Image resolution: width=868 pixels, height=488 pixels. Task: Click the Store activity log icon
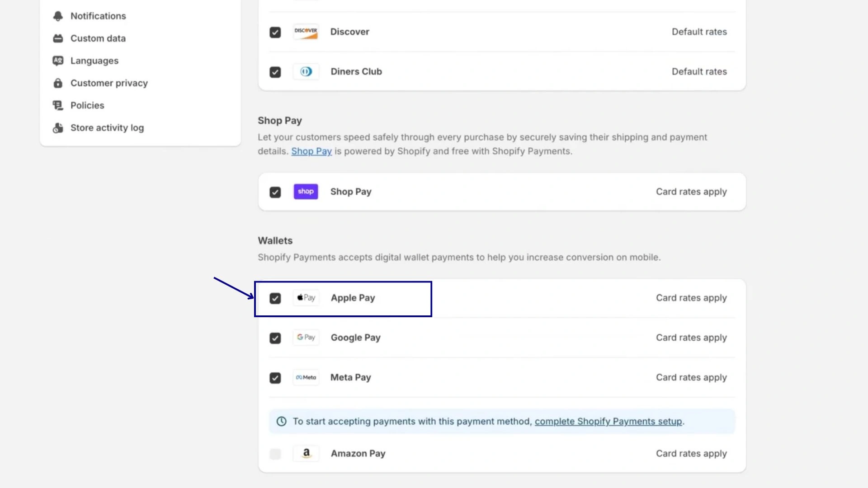(x=58, y=128)
